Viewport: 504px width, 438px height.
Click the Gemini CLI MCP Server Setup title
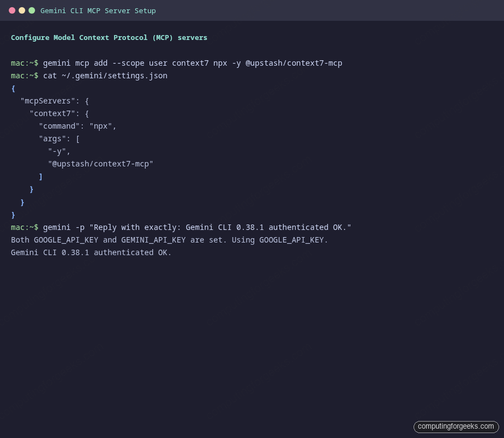[99, 10]
